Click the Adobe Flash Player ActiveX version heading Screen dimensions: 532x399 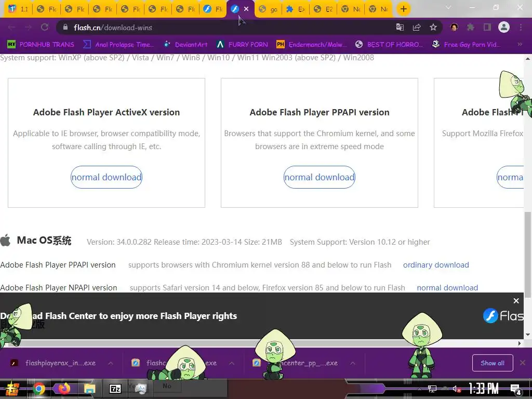(x=106, y=112)
